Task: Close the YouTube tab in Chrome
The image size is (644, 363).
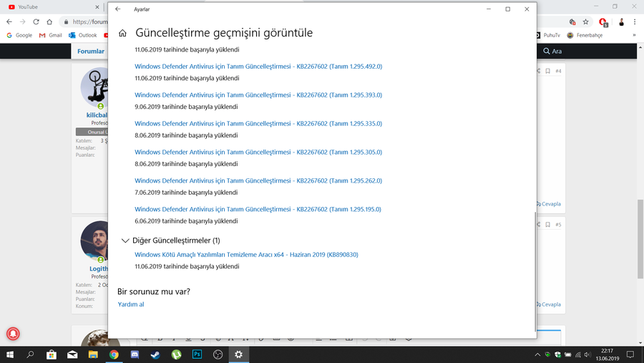Action: click(97, 7)
